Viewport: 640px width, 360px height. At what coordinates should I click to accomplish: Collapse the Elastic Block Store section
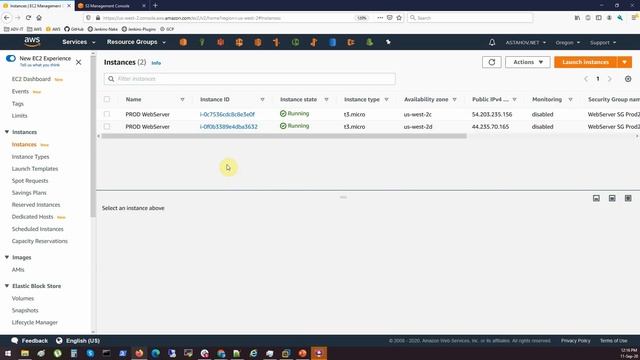(7, 286)
